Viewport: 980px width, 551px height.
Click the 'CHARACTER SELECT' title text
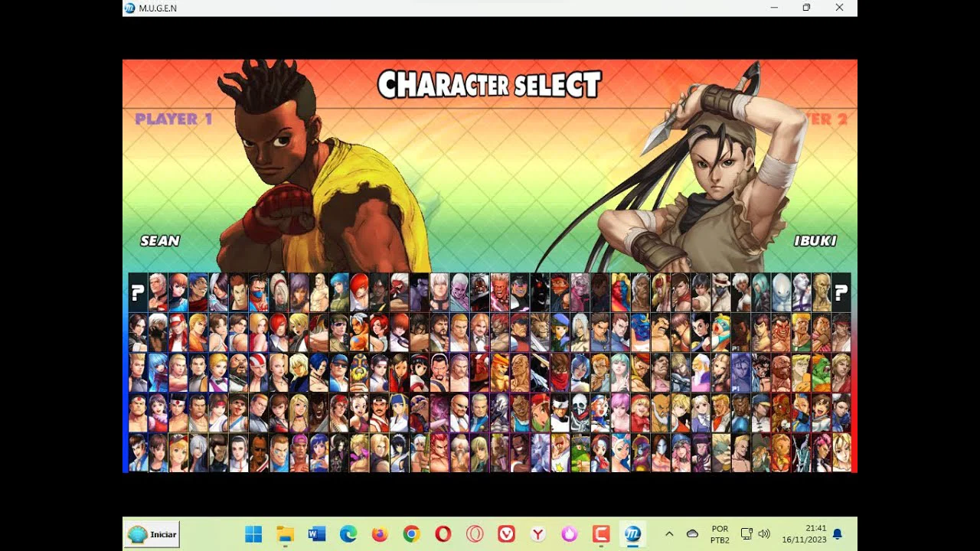pos(489,85)
